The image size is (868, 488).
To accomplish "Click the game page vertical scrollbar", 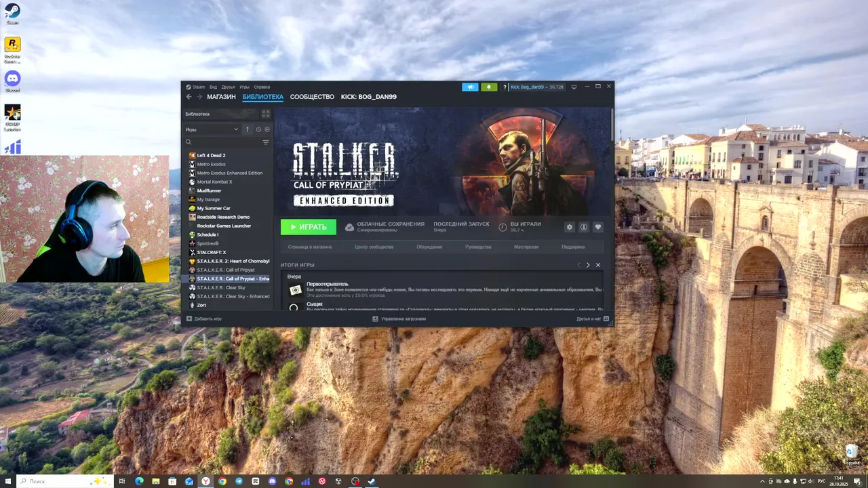I will (612, 126).
